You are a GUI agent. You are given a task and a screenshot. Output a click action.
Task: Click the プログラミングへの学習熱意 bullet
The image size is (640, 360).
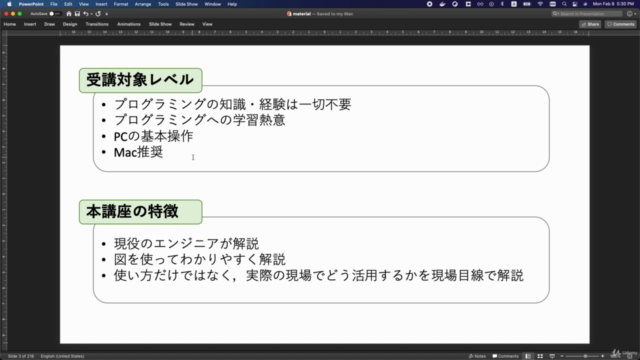point(200,120)
